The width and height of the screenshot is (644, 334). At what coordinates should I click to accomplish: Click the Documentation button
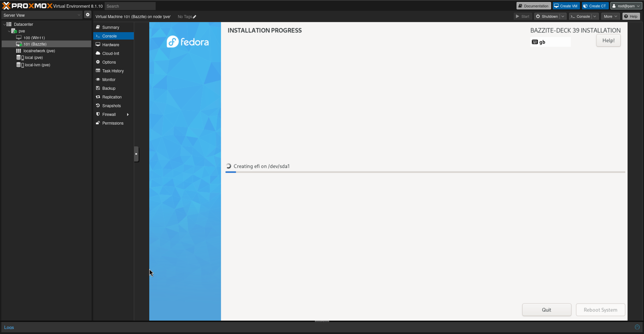pyautogui.click(x=534, y=6)
